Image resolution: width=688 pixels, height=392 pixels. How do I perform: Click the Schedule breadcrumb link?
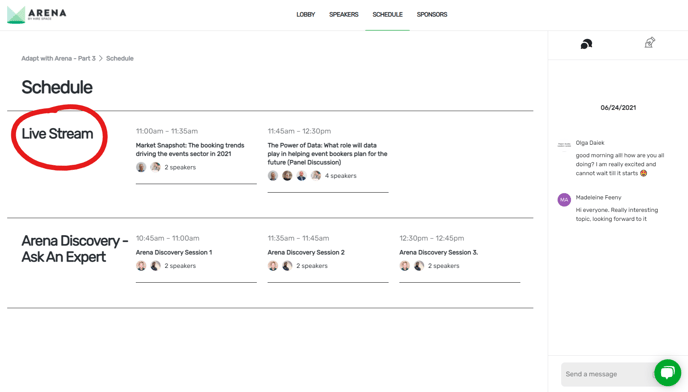pos(120,58)
